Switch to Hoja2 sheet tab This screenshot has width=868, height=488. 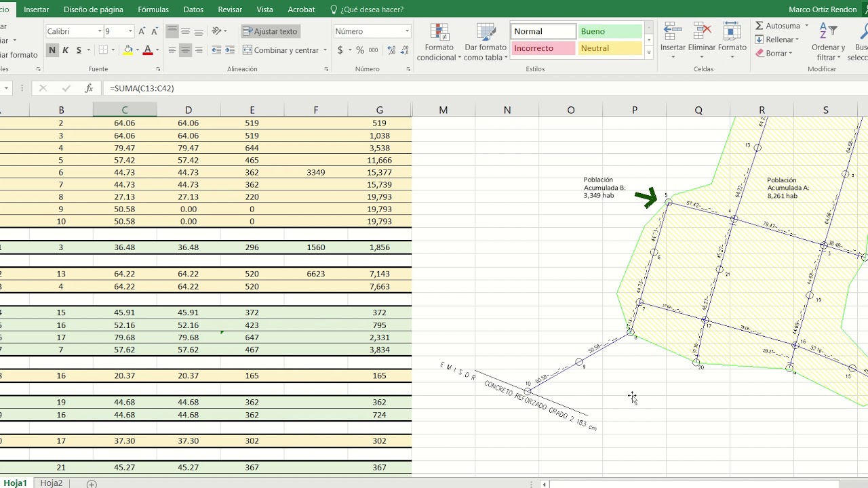52,483
